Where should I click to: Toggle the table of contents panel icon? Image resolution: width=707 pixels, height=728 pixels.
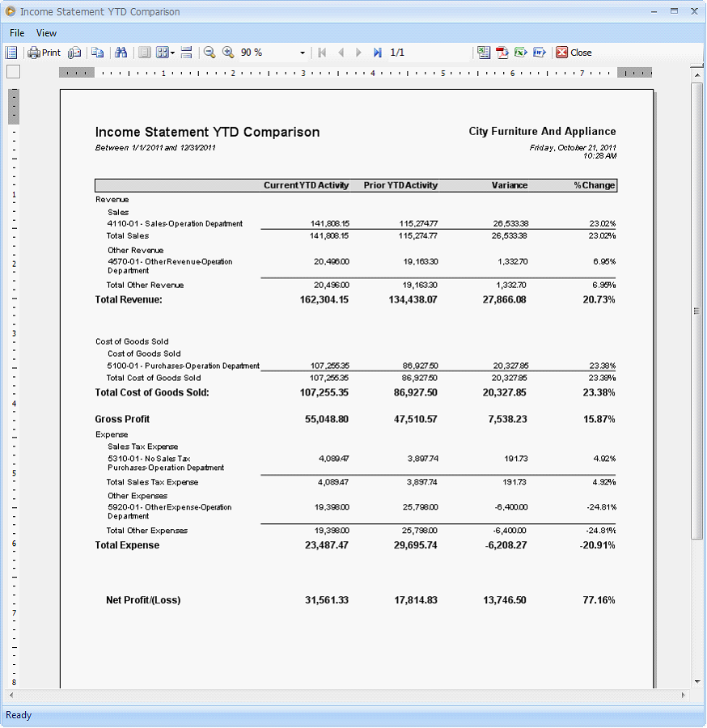(x=11, y=53)
